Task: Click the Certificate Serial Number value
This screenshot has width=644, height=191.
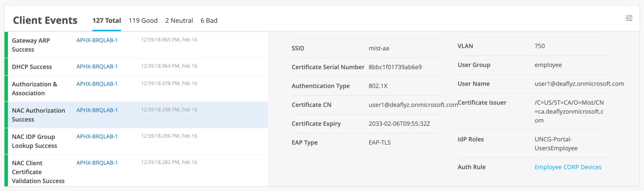Action: click(x=395, y=67)
